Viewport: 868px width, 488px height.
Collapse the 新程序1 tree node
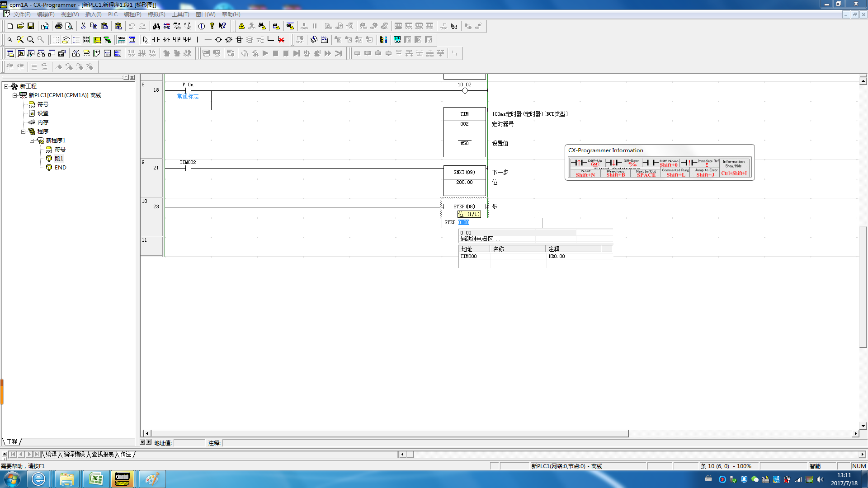(32, 140)
